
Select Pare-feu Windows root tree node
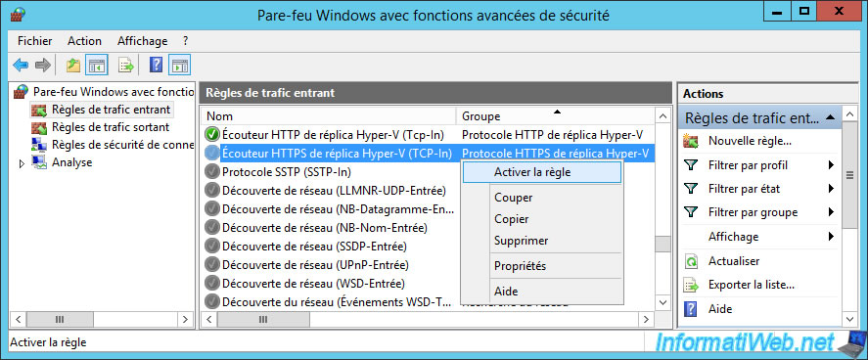tap(114, 92)
